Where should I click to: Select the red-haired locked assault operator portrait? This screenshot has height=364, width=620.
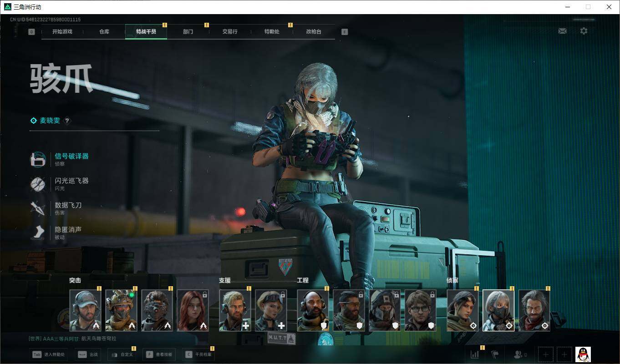(x=193, y=310)
